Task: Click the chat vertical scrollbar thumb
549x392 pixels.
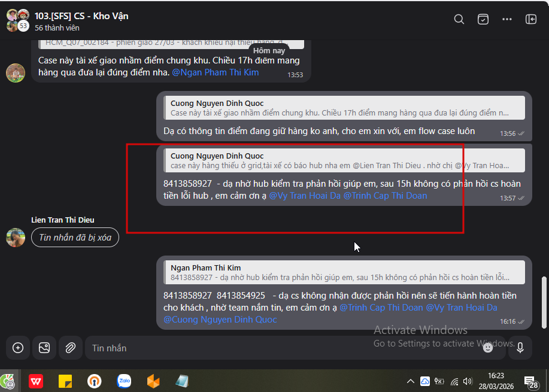Action: click(544, 302)
